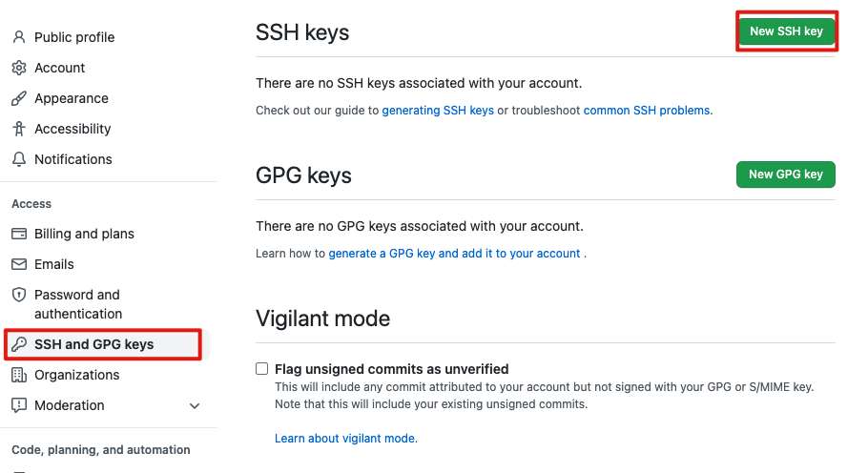The image size is (868, 473).
Task: Click the paintbrush icon for Appearance
Action: (19, 98)
